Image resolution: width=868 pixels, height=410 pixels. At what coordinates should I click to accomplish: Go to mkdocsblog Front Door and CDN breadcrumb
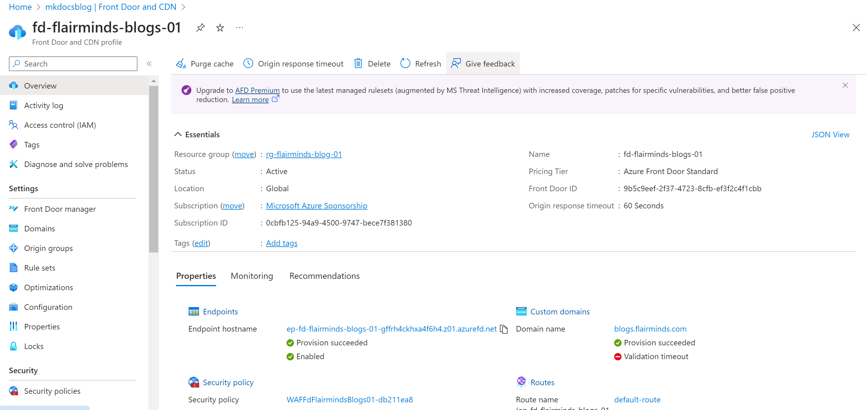coord(111,7)
